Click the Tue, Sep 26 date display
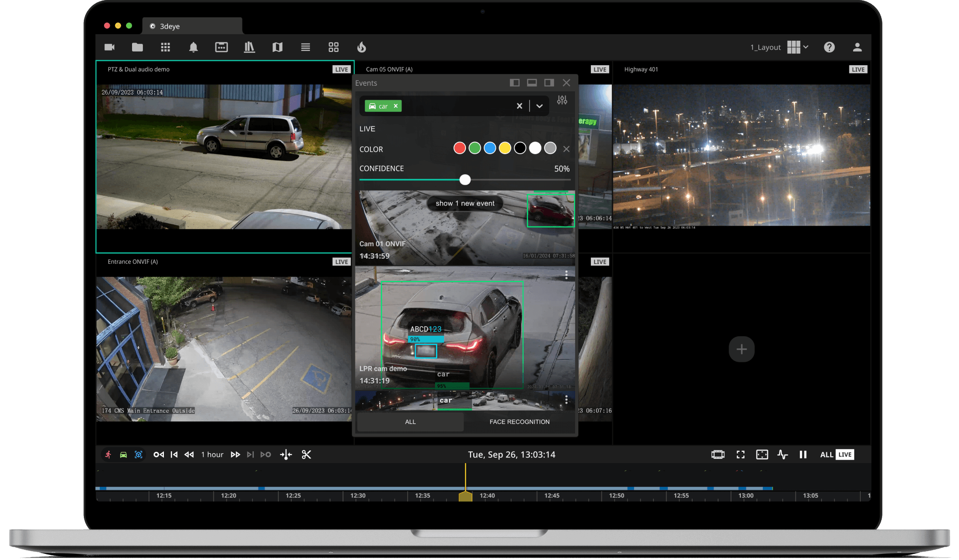959x560 pixels. coord(511,455)
